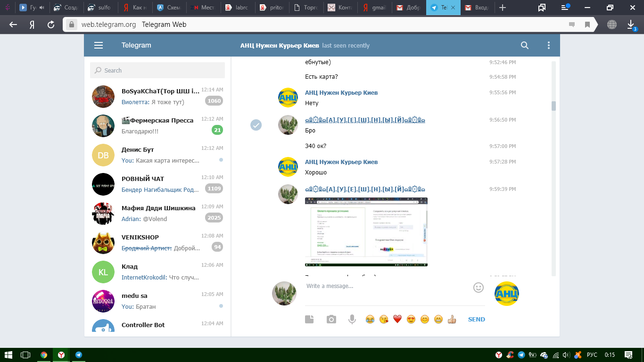This screenshot has height=362, width=644.
Task: Insert the red heart emoji
Action: coord(397,320)
